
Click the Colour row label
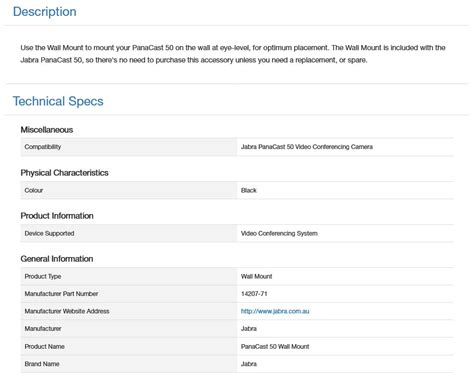pyautogui.click(x=34, y=190)
